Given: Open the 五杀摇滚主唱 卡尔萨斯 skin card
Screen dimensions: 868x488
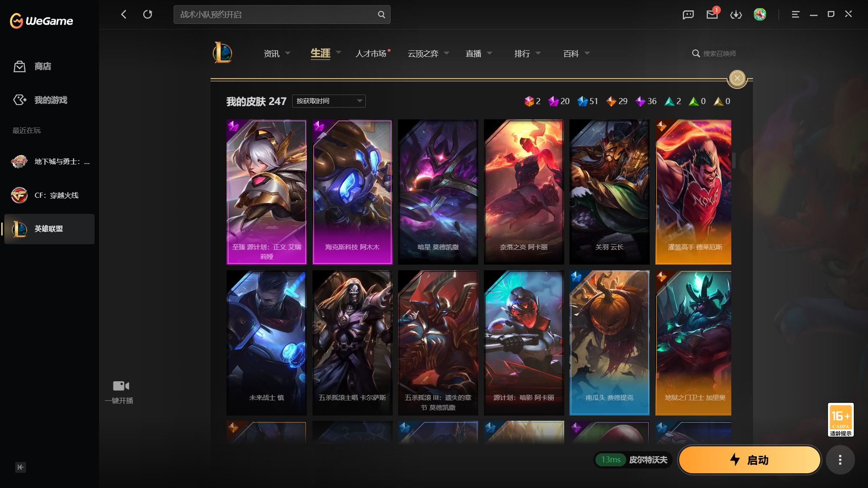Looking at the screenshot, I should (352, 343).
